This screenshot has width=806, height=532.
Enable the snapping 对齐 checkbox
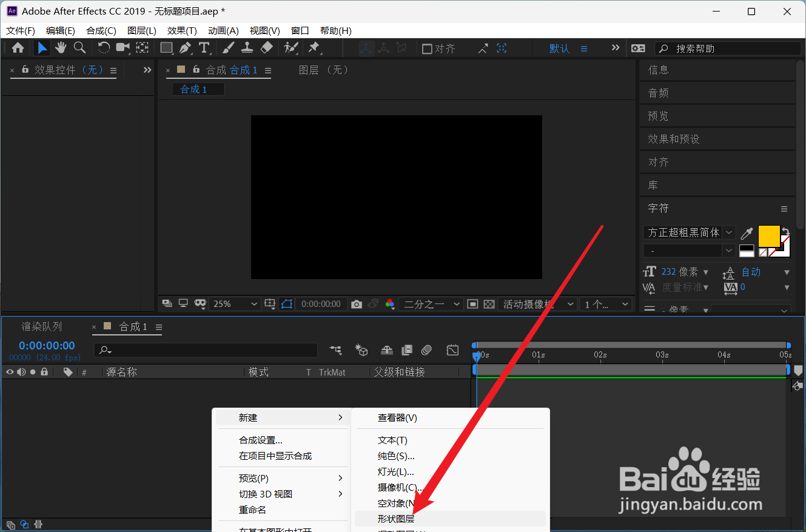tap(427, 49)
